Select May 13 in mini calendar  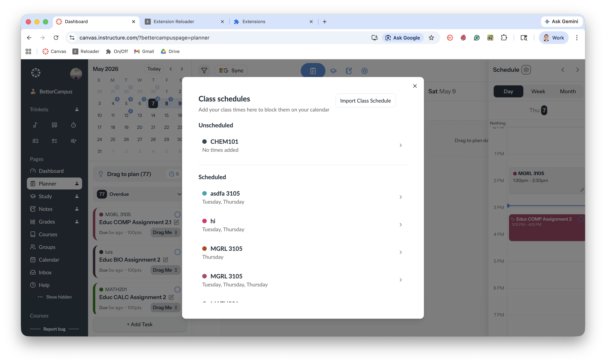tap(140, 115)
